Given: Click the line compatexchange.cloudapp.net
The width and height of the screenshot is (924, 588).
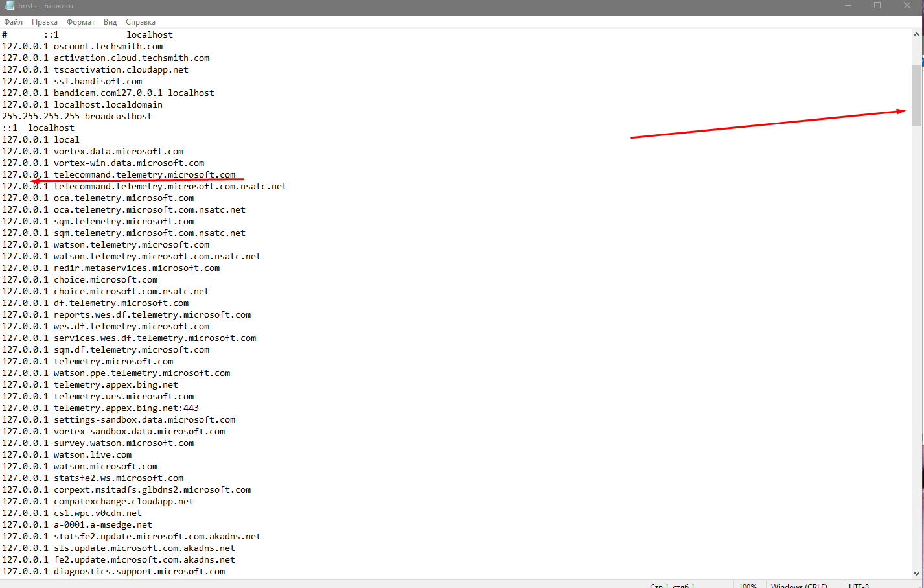Looking at the screenshot, I should [98, 502].
